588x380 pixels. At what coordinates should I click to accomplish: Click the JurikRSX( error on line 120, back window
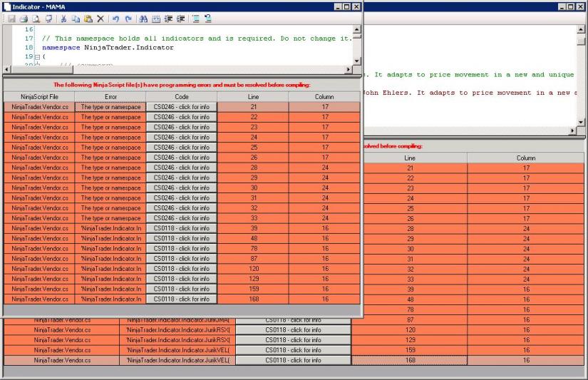[x=177, y=330]
